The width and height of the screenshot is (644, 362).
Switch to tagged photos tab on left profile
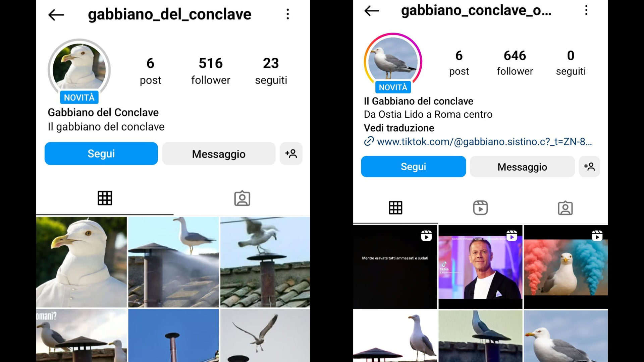pyautogui.click(x=242, y=198)
